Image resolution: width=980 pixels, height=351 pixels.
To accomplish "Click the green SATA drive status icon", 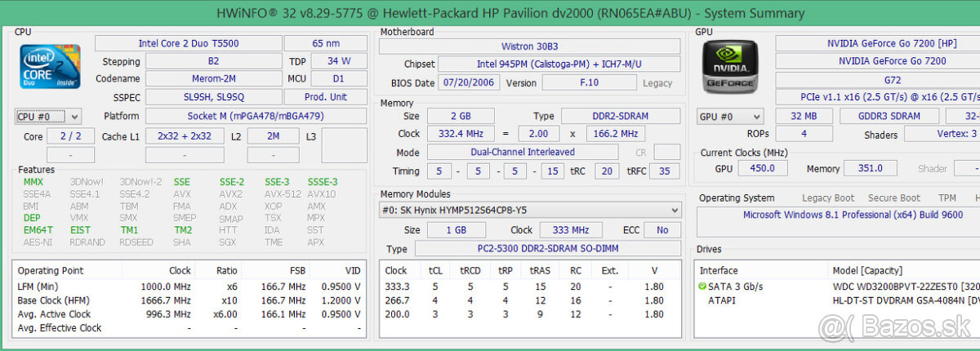I will [702, 287].
